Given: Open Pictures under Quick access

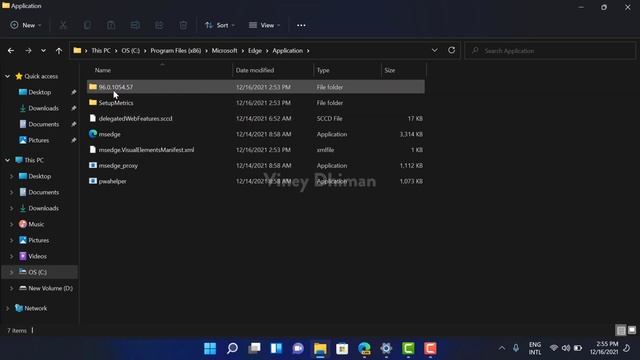Looking at the screenshot, I should (38, 140).
